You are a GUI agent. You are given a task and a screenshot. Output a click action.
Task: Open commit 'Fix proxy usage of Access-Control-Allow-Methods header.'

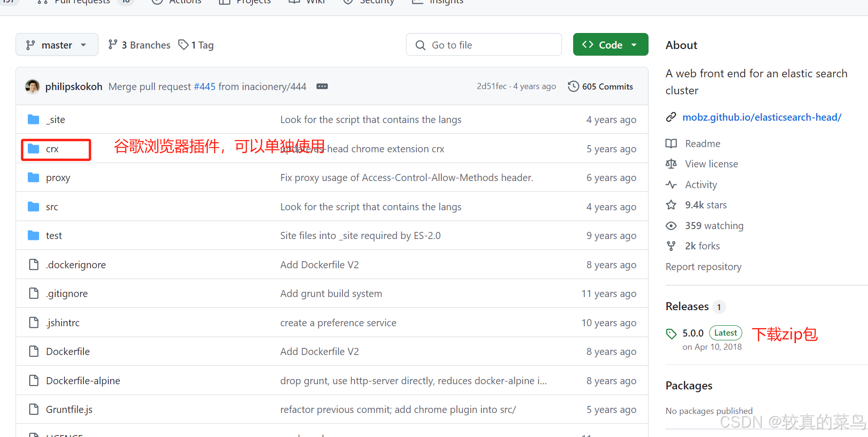[406, 178]
